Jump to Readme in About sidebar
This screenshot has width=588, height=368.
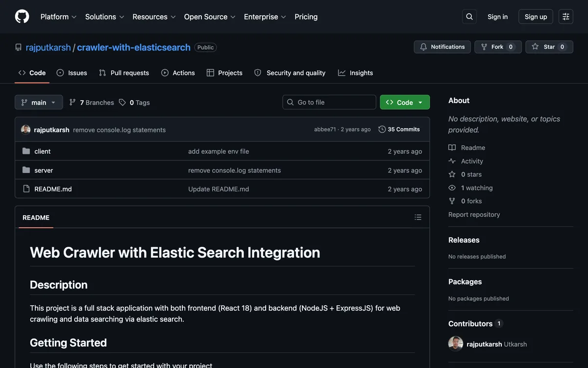pos(467,148)
